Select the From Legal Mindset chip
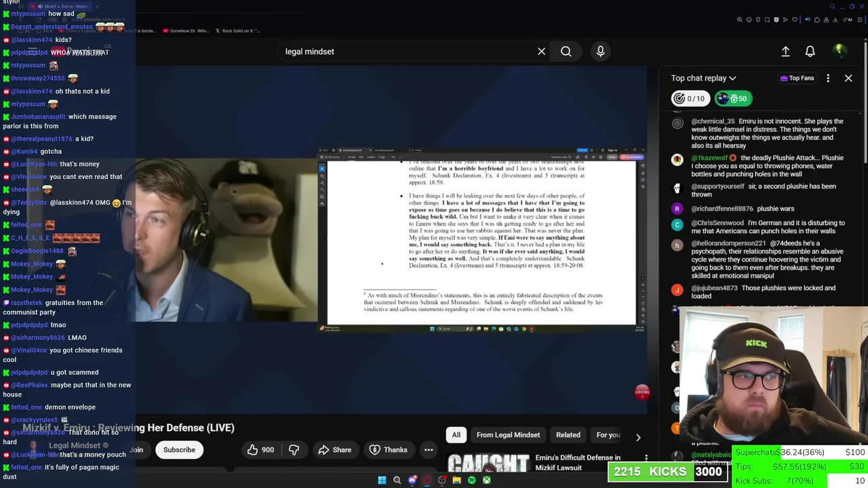The width and height of the screenshot is (868, 488). (508, 435)
